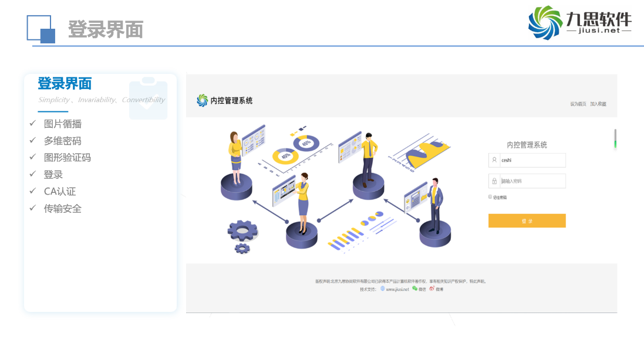
Task: Select 图片循播 in the feature list
Action: click(x=63, y=124)
